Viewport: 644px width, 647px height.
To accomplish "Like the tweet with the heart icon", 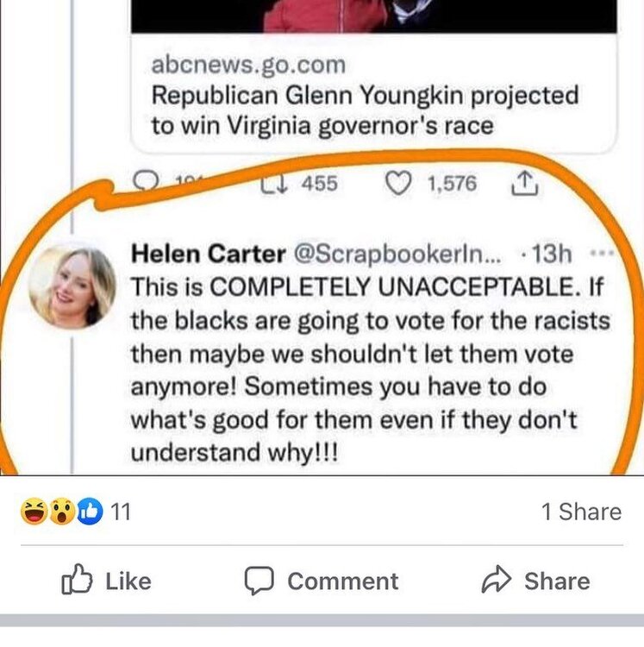I will pyautogui.click(x=397, y=183).
